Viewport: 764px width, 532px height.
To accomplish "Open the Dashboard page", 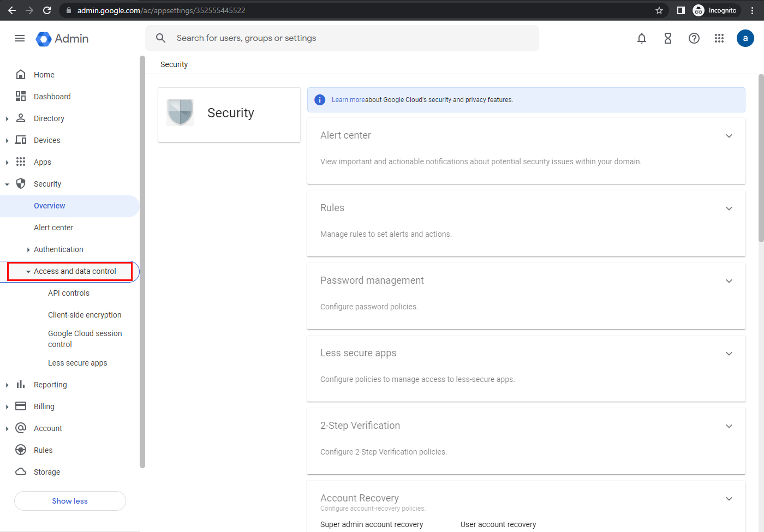I will (x=52, y=96).
